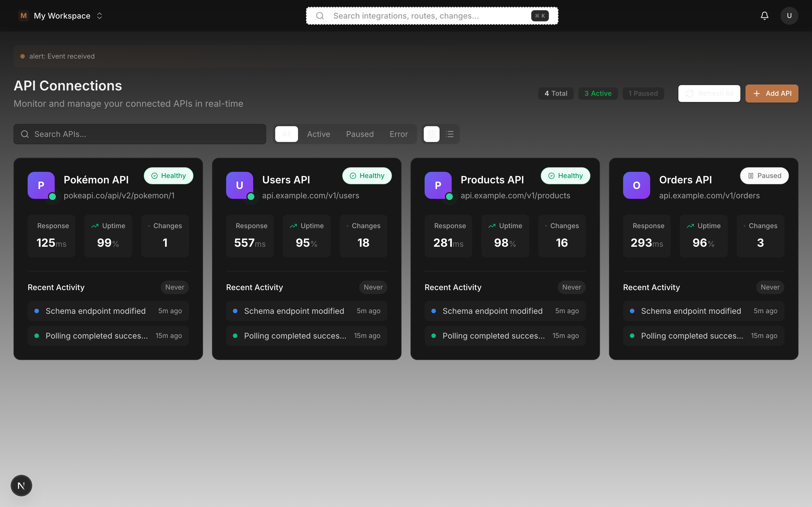Click the workspace 'M' avatar icon
The image size is (812, 507).
point(23,15)
